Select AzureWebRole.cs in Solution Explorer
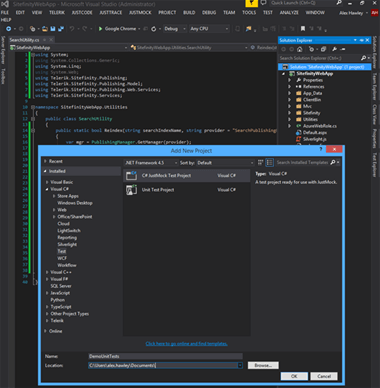 320,126
